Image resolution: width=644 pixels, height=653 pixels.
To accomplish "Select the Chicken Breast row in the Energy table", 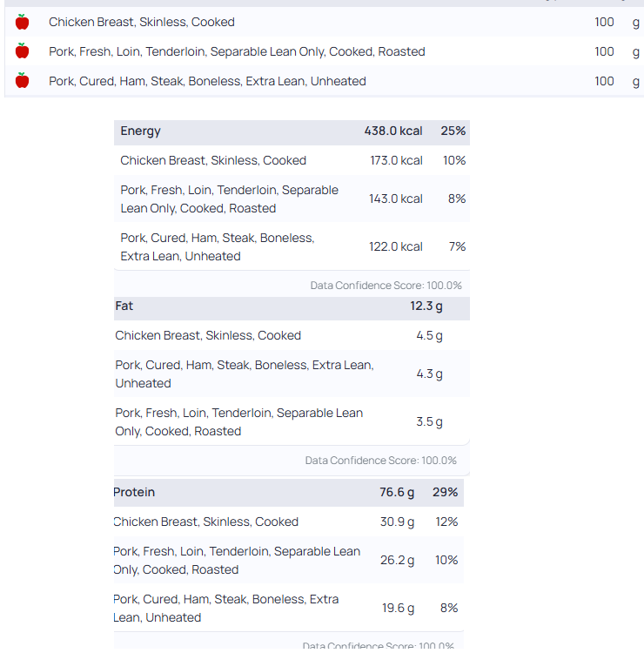I will [213, 160].
